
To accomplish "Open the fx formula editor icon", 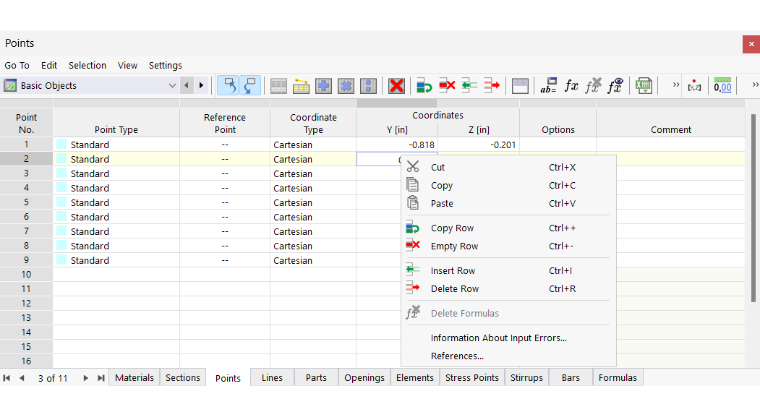I will (571, 86).
